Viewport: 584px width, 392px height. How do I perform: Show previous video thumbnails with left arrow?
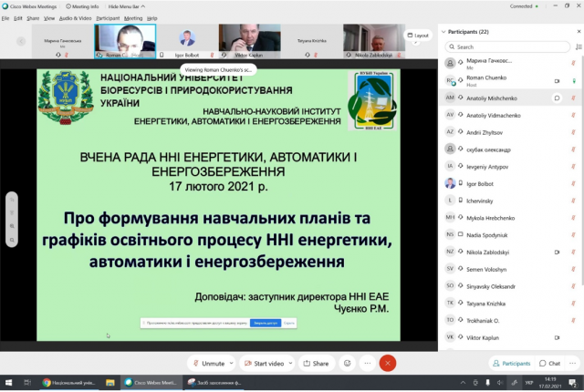(21, 41)
